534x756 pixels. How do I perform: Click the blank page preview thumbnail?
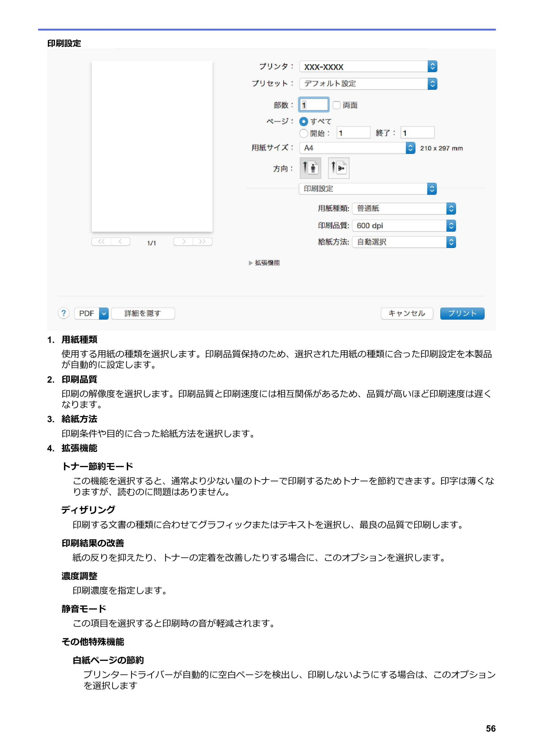152,146
